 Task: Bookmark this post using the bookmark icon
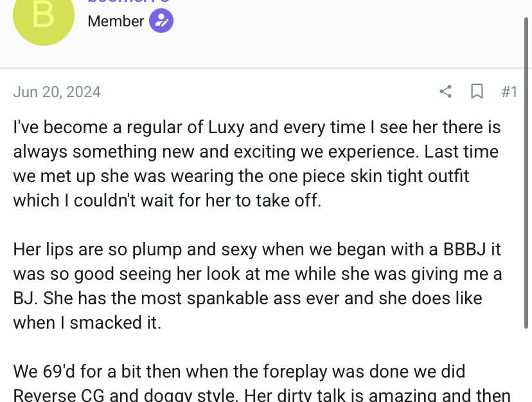(x=477, y=92)
